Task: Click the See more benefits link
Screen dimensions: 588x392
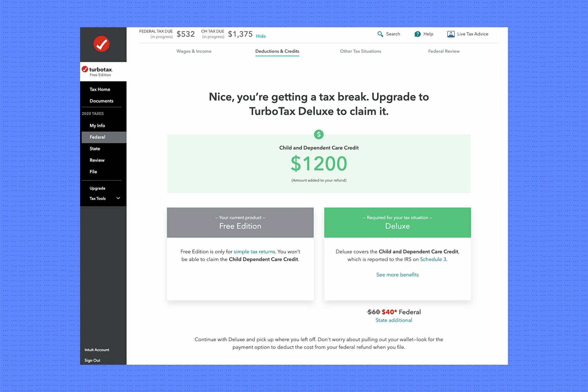Action: pos(397,275)
